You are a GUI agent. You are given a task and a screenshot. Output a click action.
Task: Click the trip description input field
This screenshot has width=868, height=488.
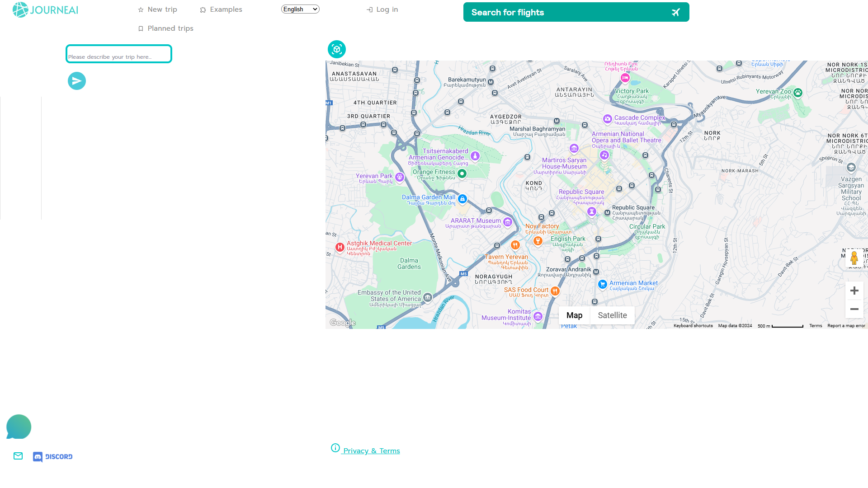tap(118, 54)
